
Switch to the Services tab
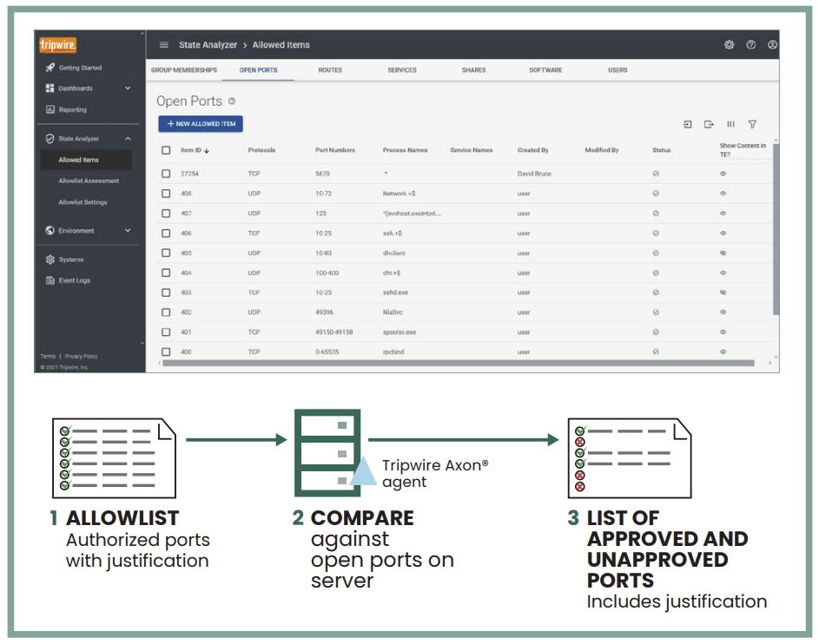coord(402,70)
